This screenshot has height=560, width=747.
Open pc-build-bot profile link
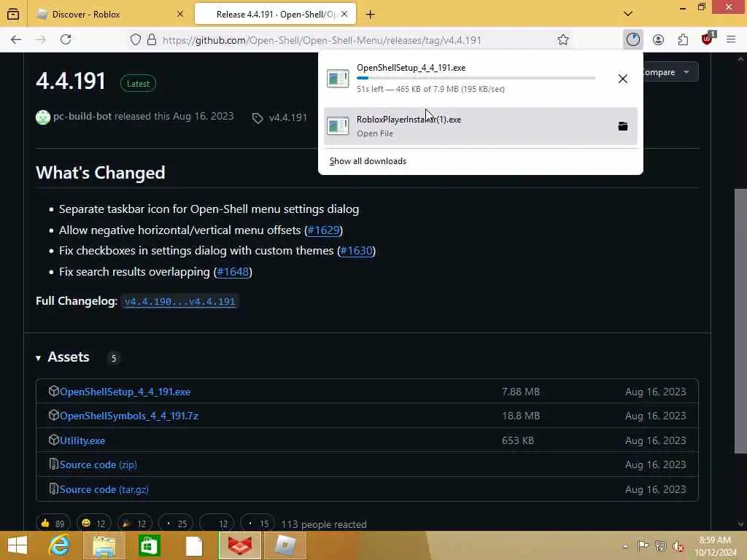82,116
